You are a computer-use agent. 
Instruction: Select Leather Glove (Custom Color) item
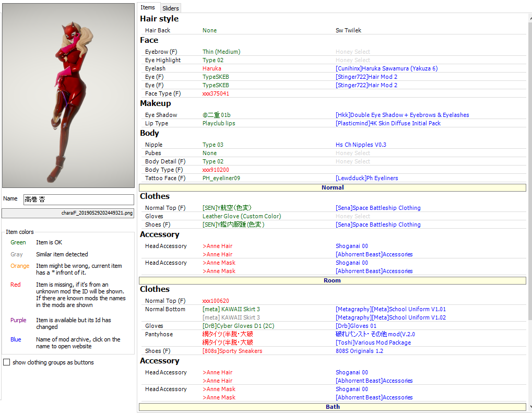242,216
